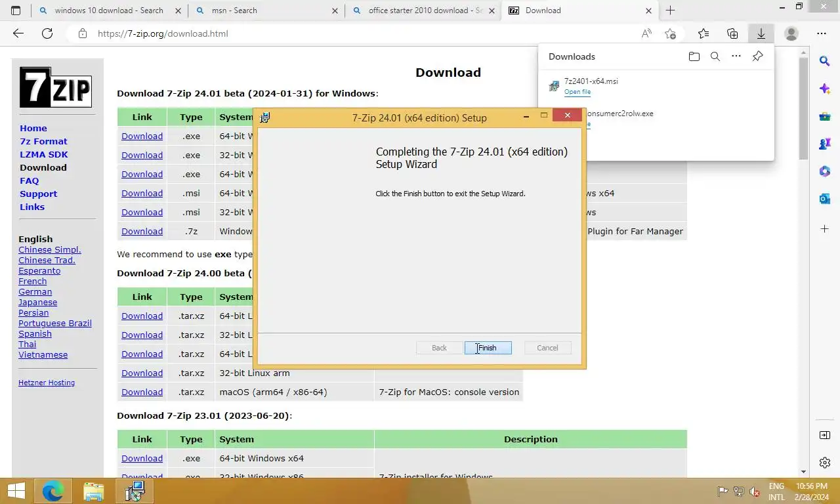Screen dimensions: 840x504
Task: Click the 7-ZIP logo
Action: pyautogui.click(x=55, y=87)
